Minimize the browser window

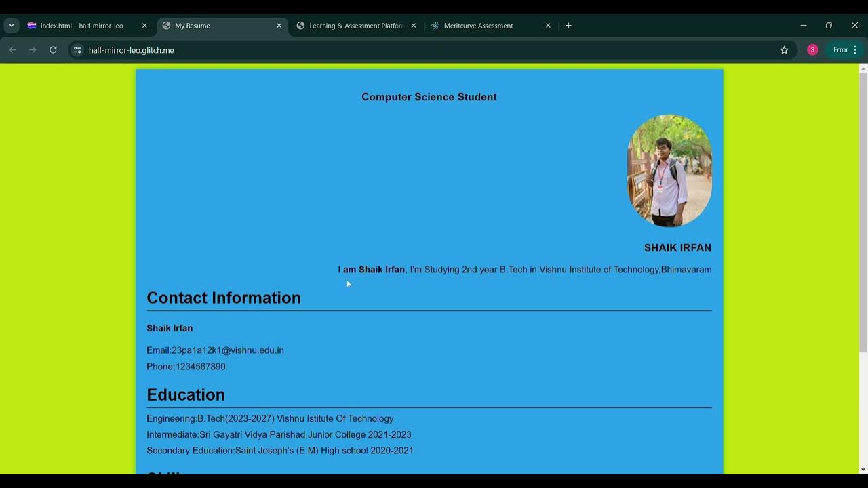pos(803,26)
